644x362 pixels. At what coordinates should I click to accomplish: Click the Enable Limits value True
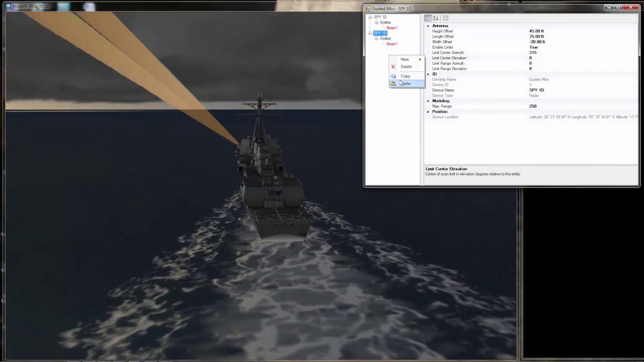pyautogui.click(x=533, y=47)
